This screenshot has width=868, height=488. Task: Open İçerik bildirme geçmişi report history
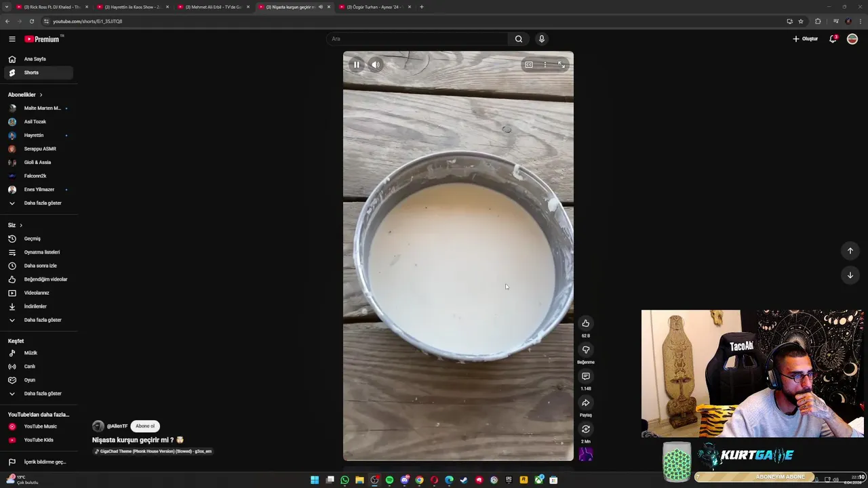click(39, 462)
